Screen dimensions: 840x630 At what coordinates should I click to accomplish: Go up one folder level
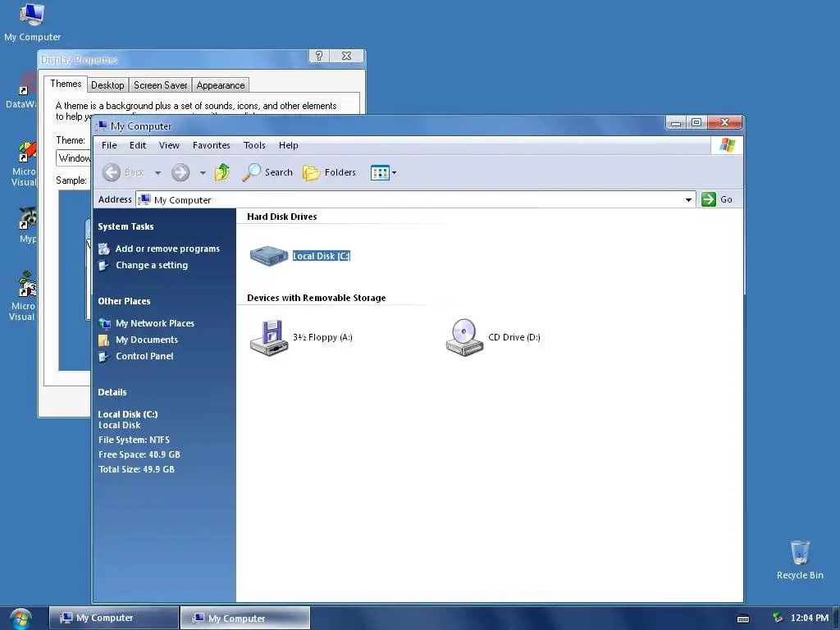click(221, 172)
